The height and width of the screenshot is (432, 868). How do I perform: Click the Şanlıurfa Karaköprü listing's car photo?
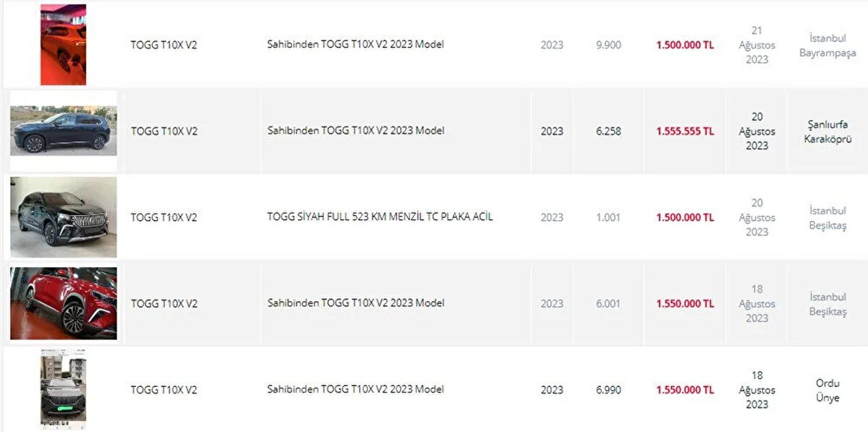(63, 131)
